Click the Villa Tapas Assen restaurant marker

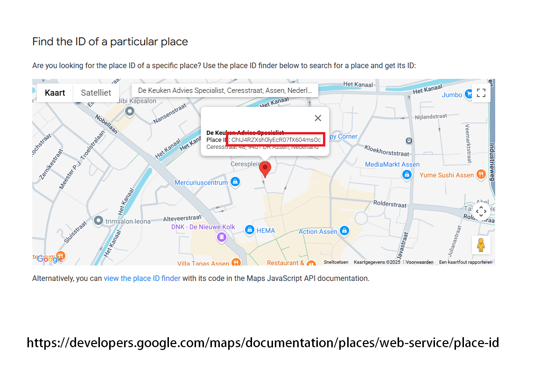tap(236, 262)
